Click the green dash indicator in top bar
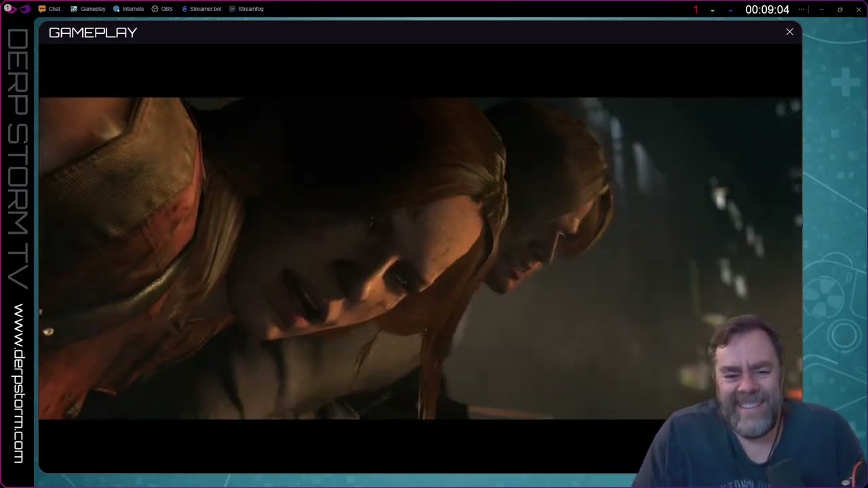 tap(712, 10)
